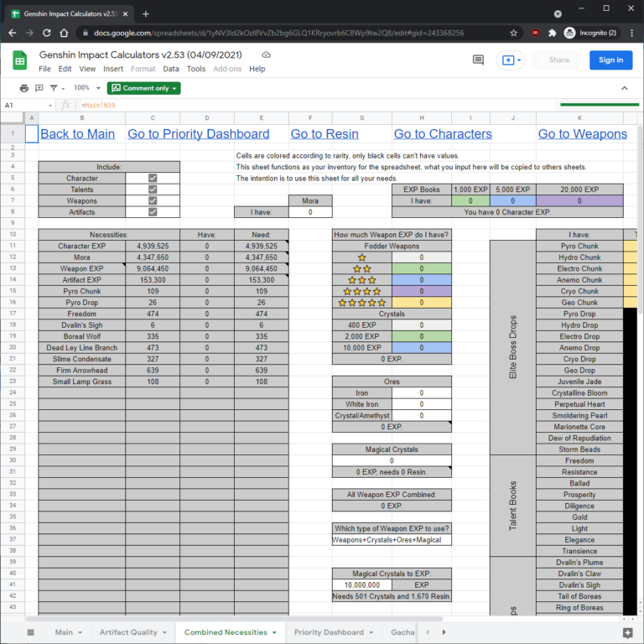644x644 pixels.
Task: Click the Incognito profile icon
Action: pyautogui.click(x=569, y=33)
